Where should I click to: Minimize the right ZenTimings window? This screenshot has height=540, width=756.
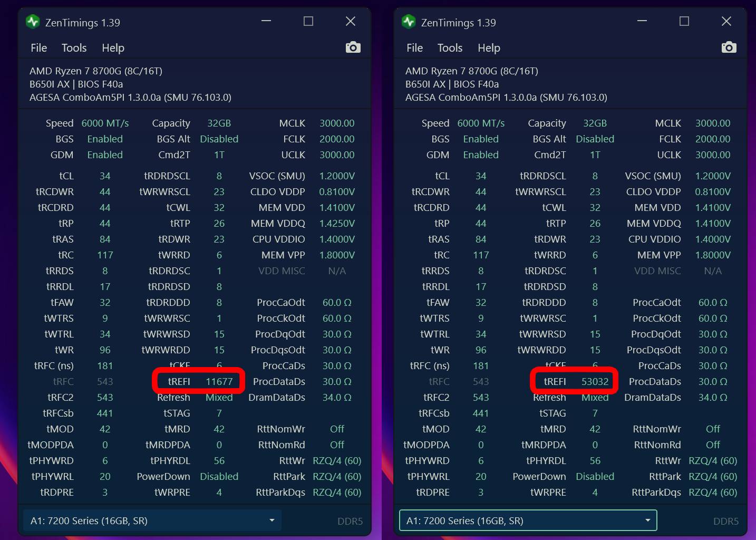coord(642,21)
